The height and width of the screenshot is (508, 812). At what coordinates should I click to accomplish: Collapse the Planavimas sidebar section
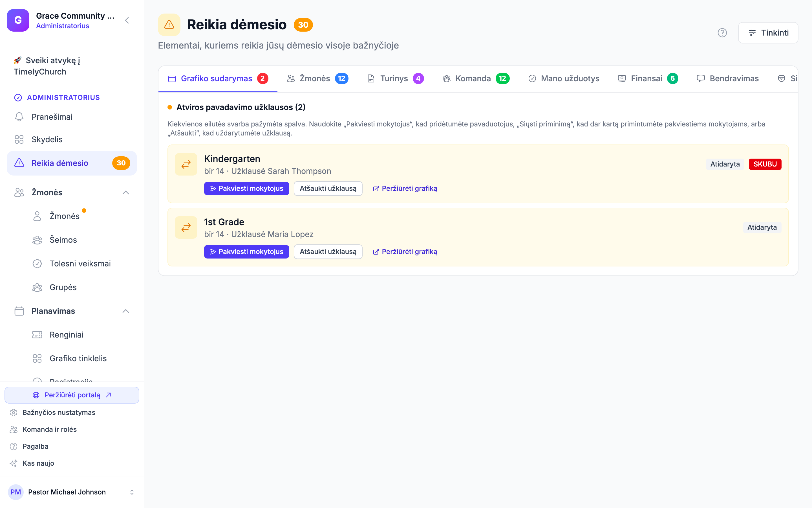pos(126,311)
